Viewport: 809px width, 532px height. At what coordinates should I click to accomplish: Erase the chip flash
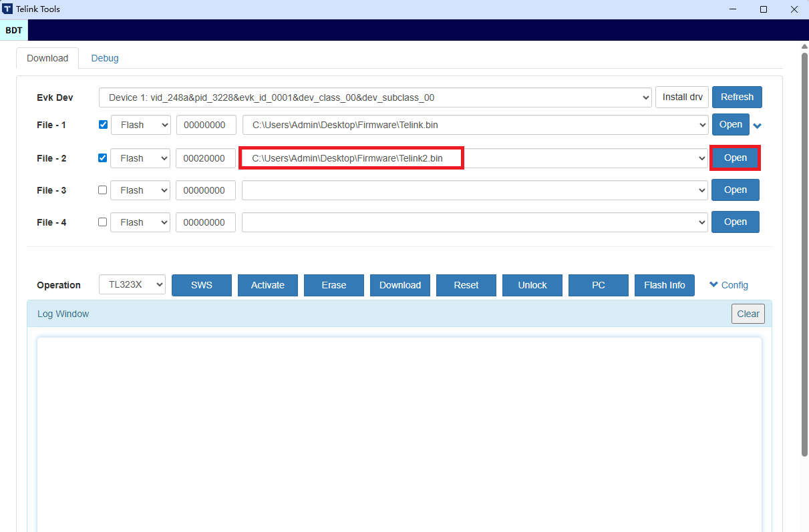[x=333, y=285]
